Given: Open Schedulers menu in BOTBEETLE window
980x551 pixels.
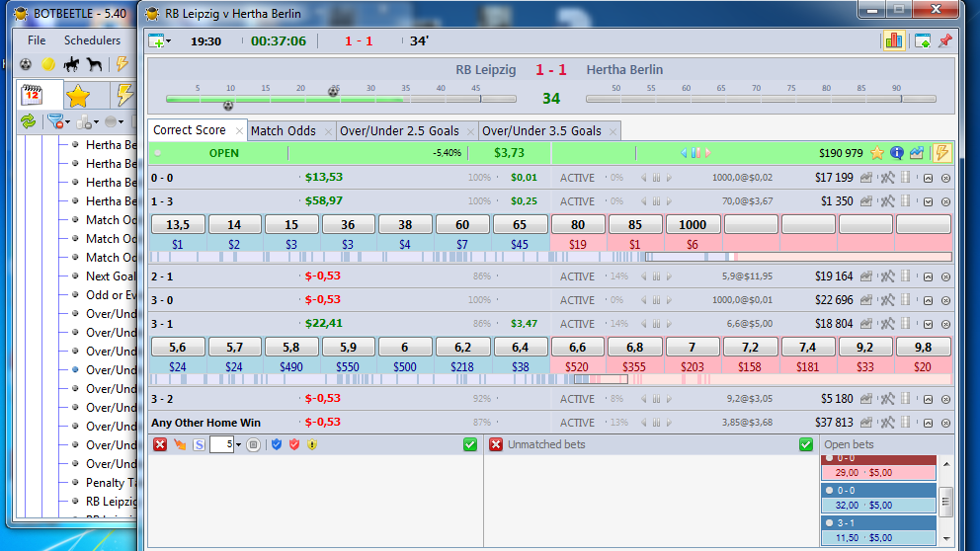Looking at the screenshot, I should [92, 39].
